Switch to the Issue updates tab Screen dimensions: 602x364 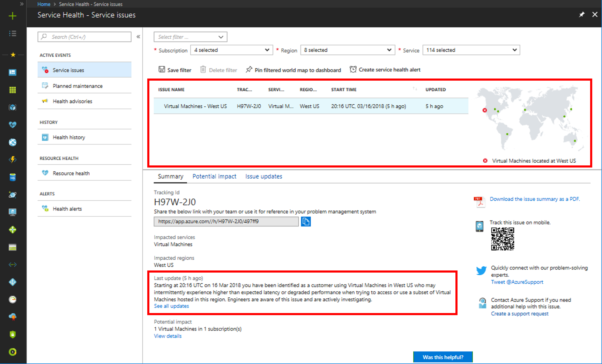pyautogui.click(x=263, y=177)
